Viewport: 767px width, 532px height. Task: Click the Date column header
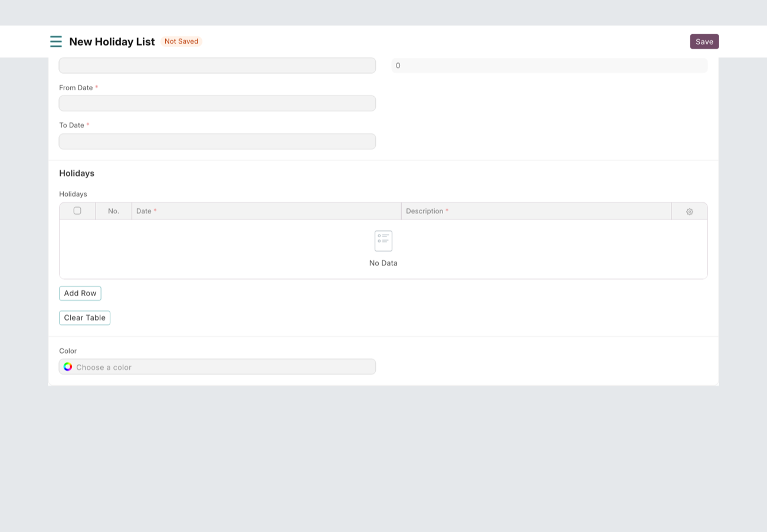[x=267, y=211]
